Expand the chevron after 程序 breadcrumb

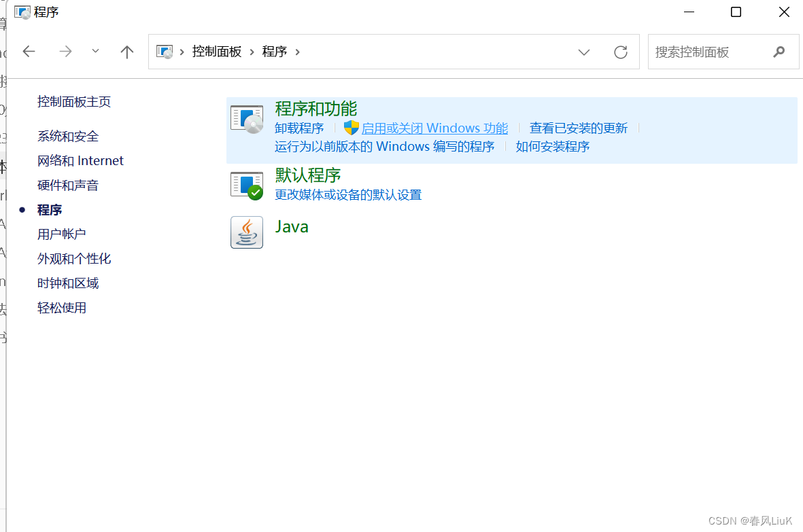tap(298, 52)
